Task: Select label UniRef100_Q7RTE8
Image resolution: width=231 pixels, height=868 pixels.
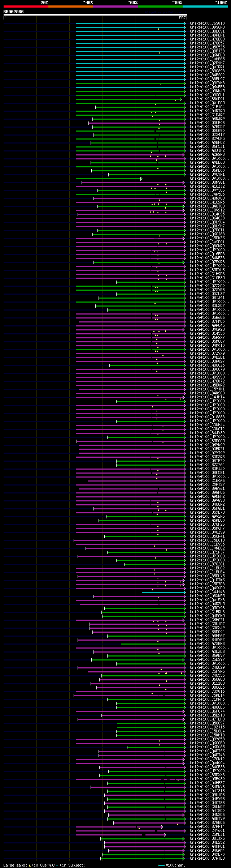Action: pyautogui.click(x=207, y=859)
